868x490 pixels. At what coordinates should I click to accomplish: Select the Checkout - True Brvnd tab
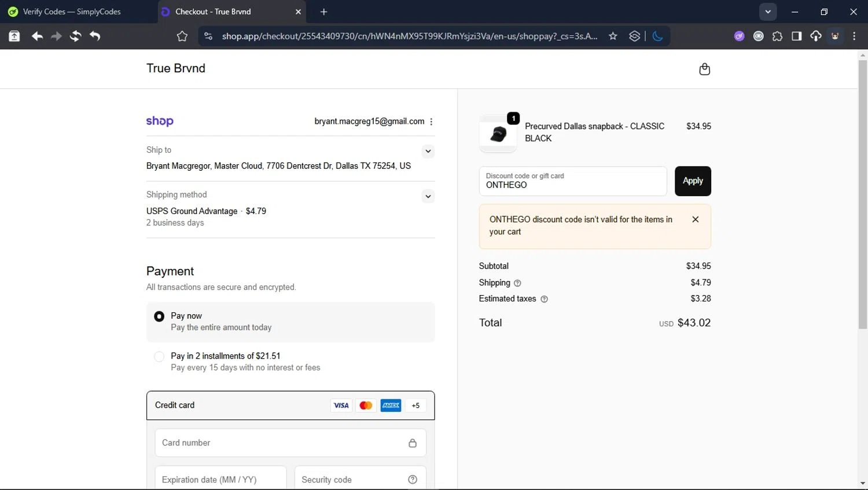tap(231, 12)
